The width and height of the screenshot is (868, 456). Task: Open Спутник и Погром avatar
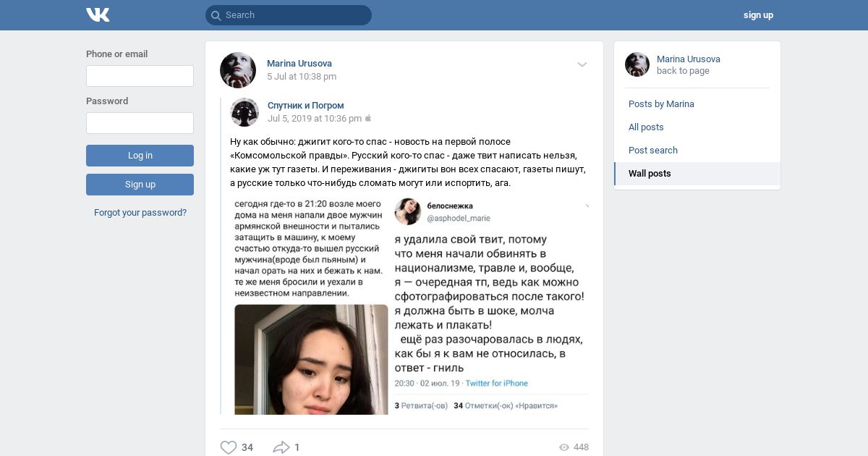tap(244, 112)
